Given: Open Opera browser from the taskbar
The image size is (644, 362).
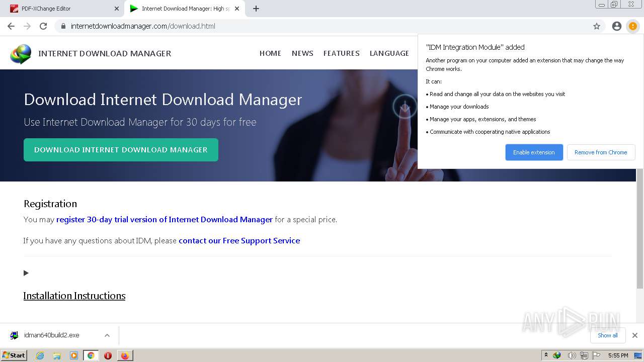Looking at the screenshot, I should coord(108,355).
